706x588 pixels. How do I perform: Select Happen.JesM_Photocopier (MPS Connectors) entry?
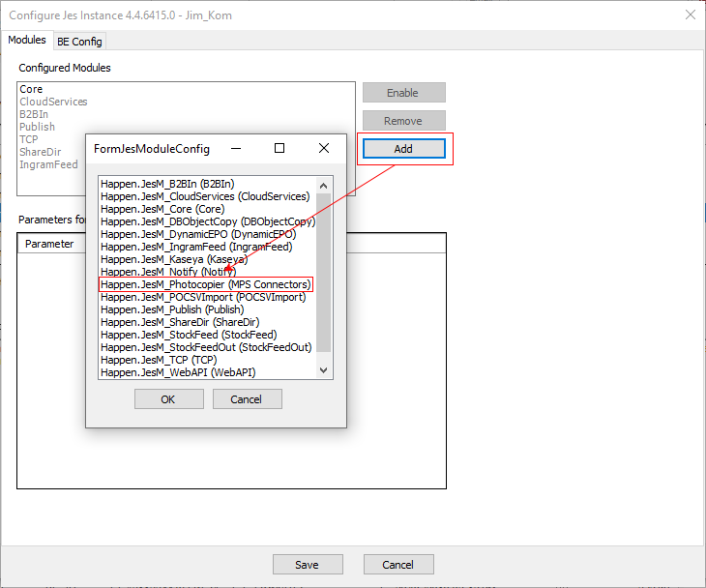(206, 284)
